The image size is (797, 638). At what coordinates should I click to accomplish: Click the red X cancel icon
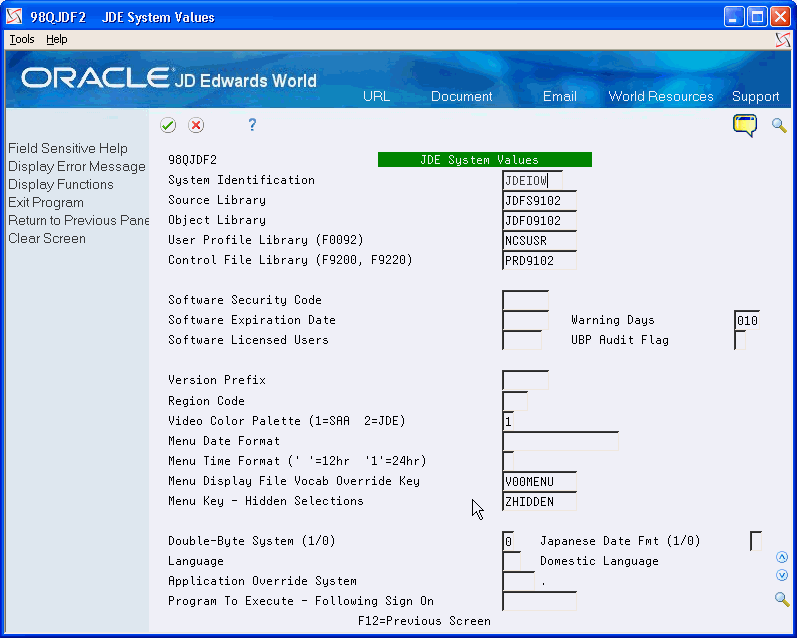(x=196, y=125)
